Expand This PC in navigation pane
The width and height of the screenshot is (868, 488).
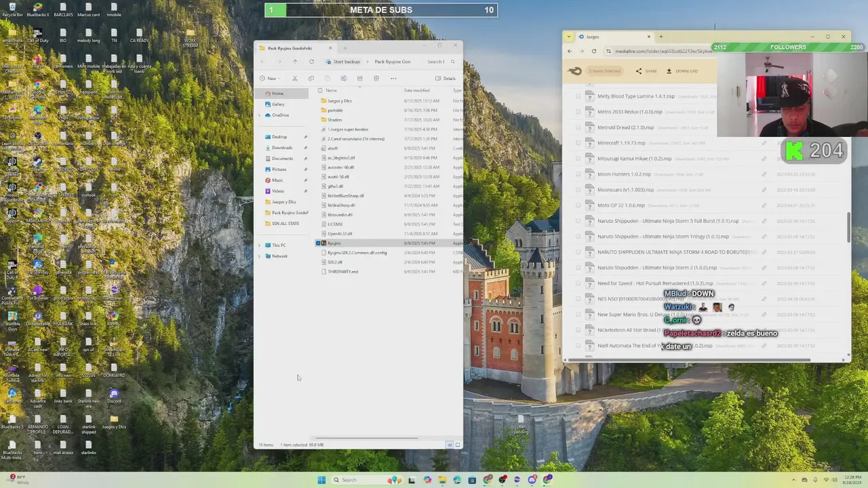(259, 245)
